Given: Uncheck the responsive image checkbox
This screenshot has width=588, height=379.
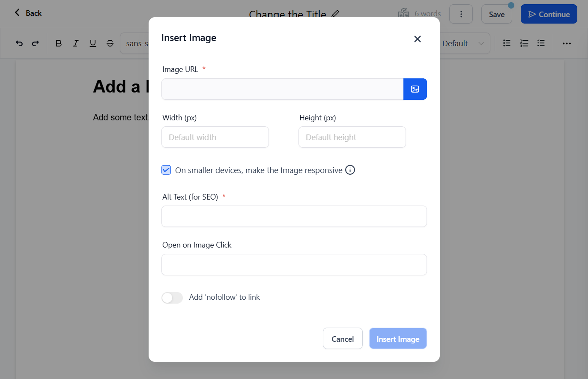Looking at the screenshot, I should pyautogui.click(x=166, y=170).
